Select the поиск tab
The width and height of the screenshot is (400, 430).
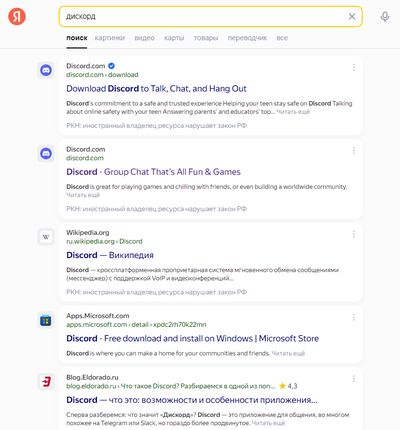77,38
